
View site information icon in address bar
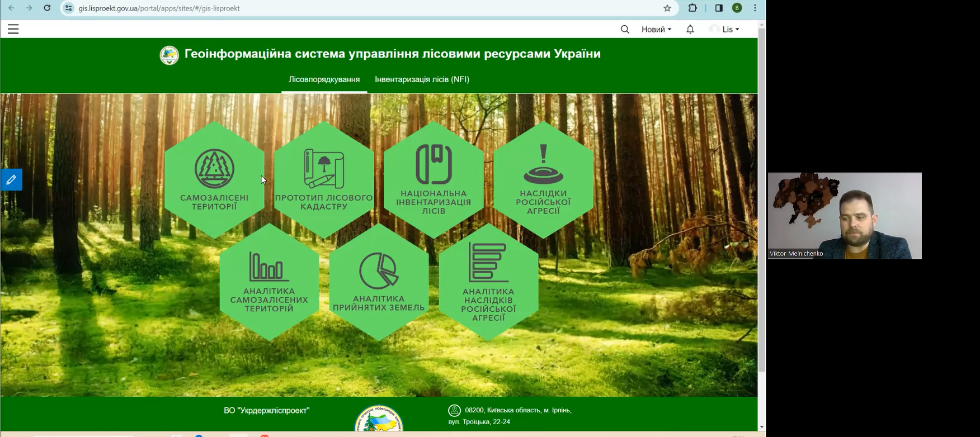(x=68, y=8)
